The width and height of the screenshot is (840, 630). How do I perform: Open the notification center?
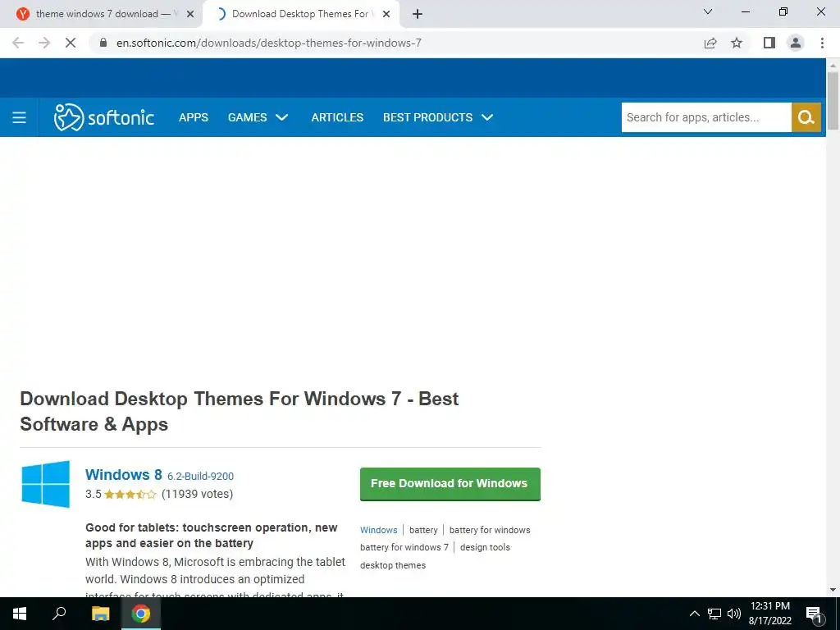(815, 614)
